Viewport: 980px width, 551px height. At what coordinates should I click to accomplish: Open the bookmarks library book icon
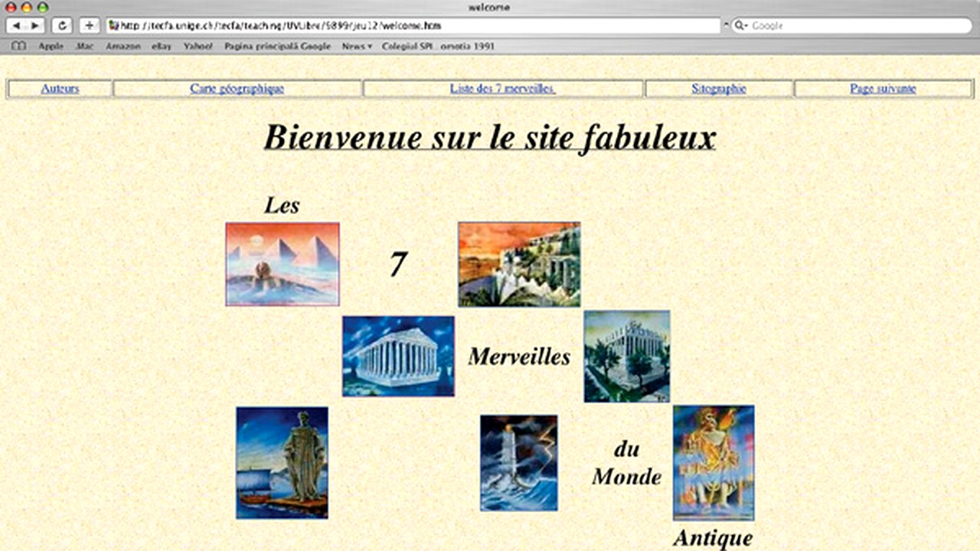point(19,47)
